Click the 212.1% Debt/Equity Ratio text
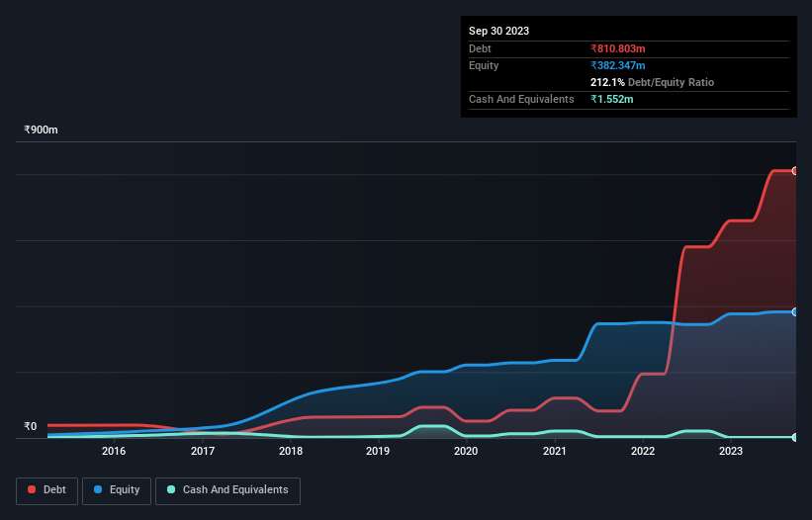 click(x=652, y=82)
